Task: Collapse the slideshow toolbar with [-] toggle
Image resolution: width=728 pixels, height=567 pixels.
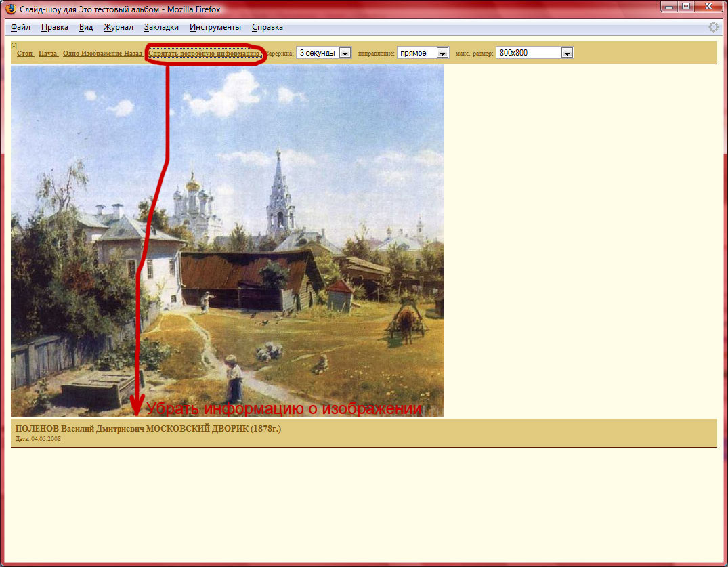Action: pyautogui.click(x=14, y=46)
